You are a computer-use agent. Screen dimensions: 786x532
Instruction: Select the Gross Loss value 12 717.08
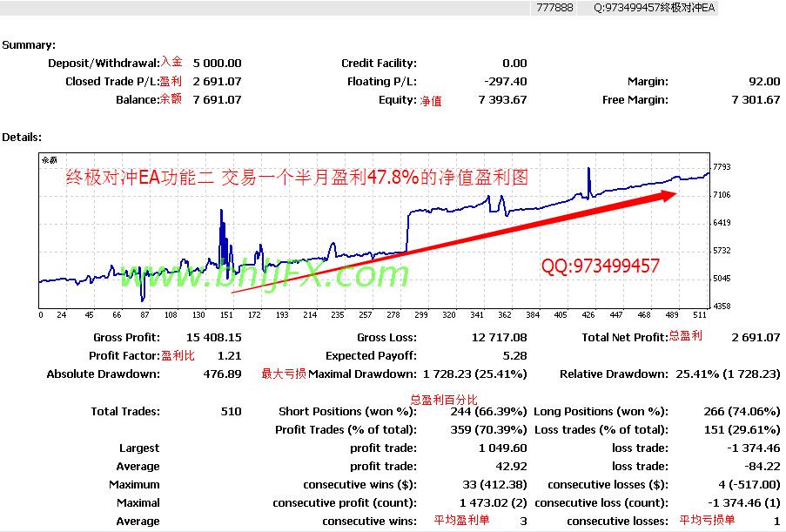499,338
